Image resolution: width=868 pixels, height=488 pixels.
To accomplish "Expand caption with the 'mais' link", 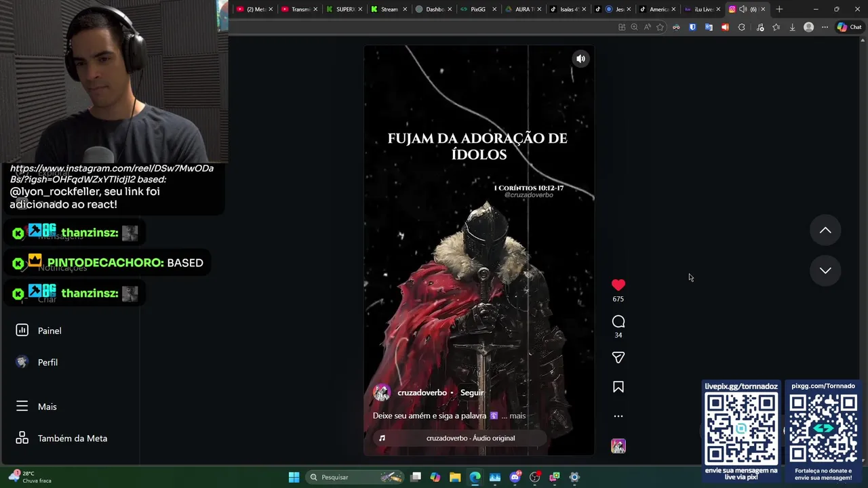I will [x=517, y=415].
